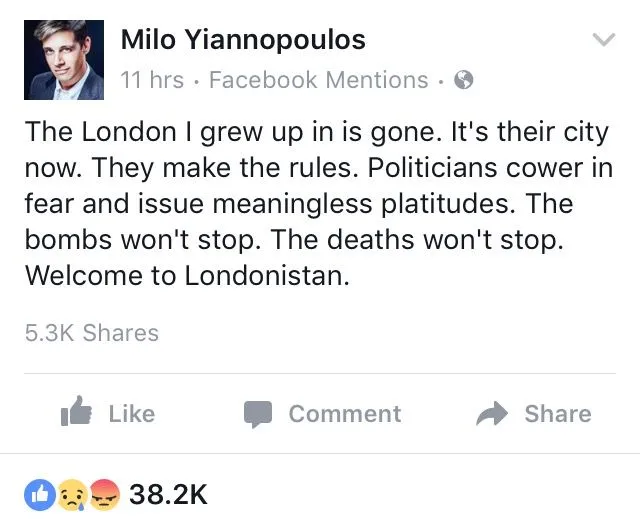Select the angry red reaction emoji

tap(104, 493)
